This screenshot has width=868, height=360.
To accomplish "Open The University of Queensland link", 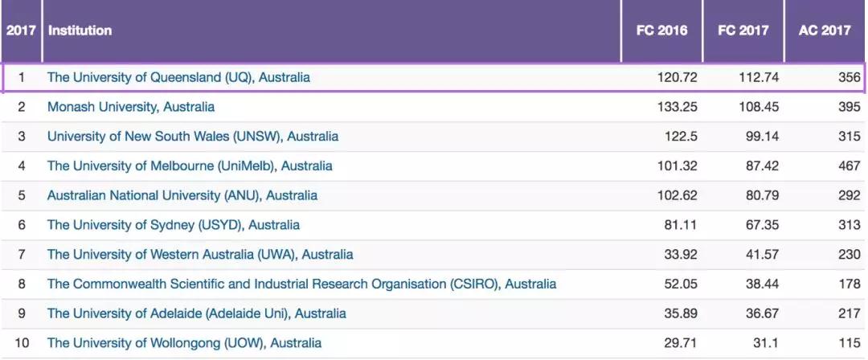I will point(178,77).
